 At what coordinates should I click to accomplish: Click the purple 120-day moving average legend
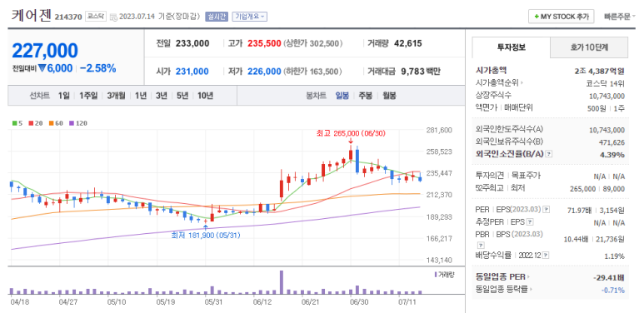click(x=77, y=122)
